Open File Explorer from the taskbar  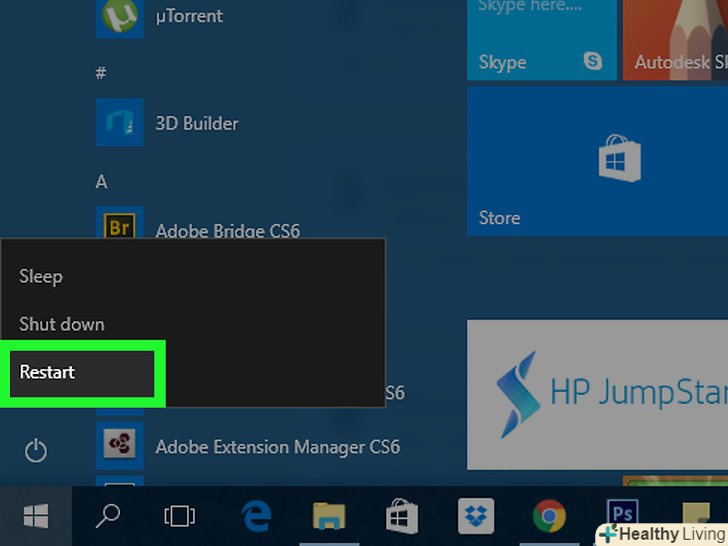click(329, 516)
